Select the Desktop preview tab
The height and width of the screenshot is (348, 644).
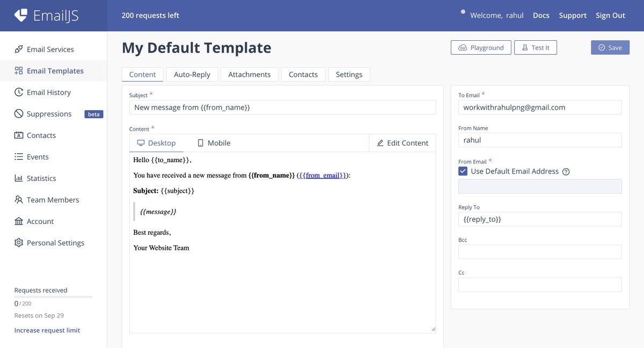(x=156, y=143)
